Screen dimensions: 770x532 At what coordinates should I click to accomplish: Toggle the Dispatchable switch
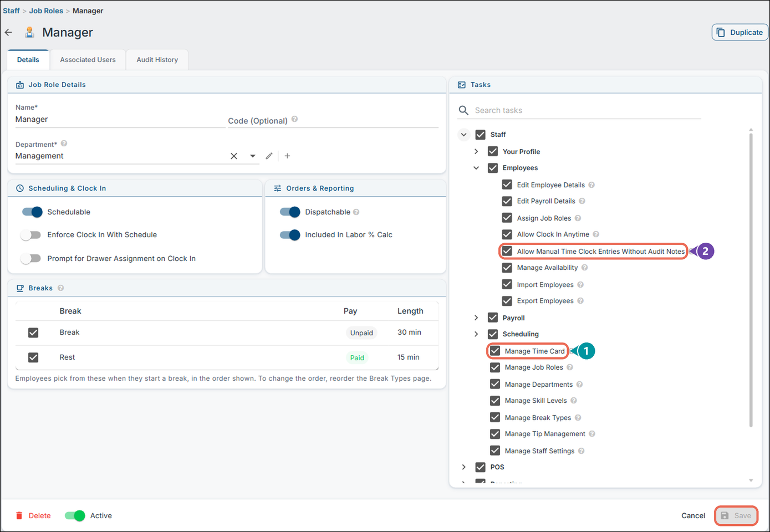coord(290,212)
